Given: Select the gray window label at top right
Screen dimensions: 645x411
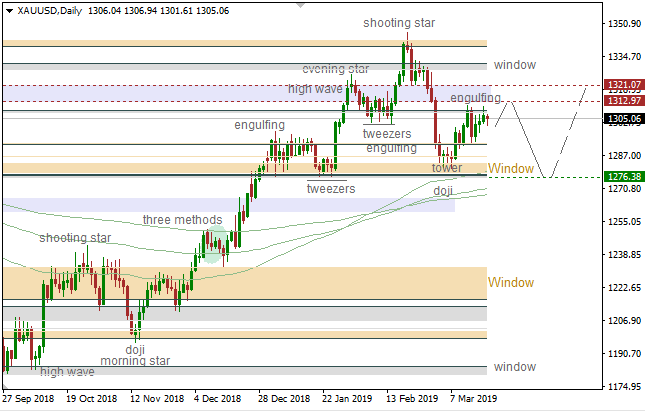Looking at the screenshot, I should (x=514, y=64).
